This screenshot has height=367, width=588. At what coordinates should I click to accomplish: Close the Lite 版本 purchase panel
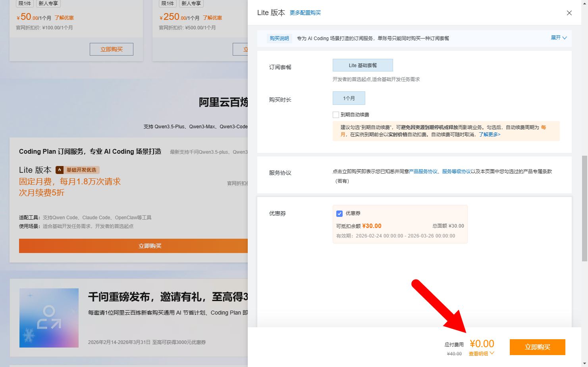(569, 13)
